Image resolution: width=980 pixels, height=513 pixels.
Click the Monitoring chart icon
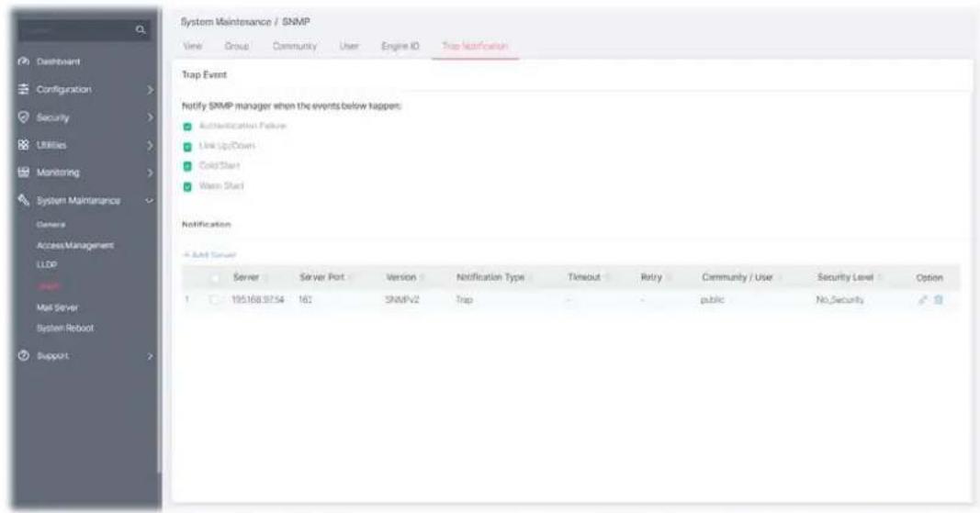pyautogui.click(x=24, y=172)
